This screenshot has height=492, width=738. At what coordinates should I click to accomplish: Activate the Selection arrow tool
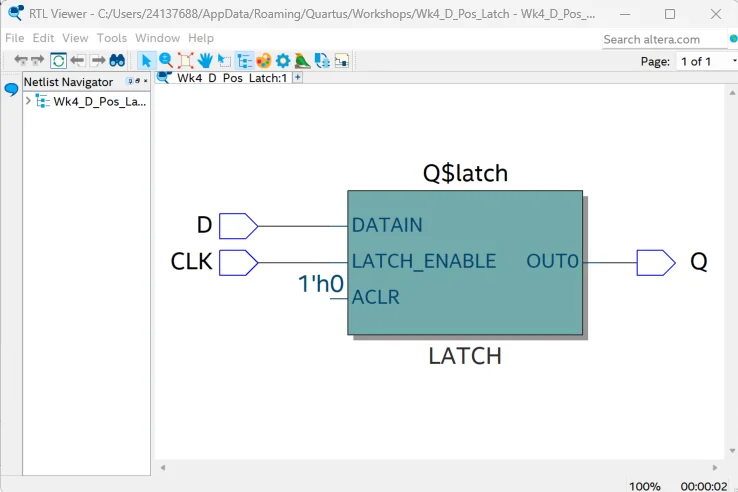click(x=146, y=61)
